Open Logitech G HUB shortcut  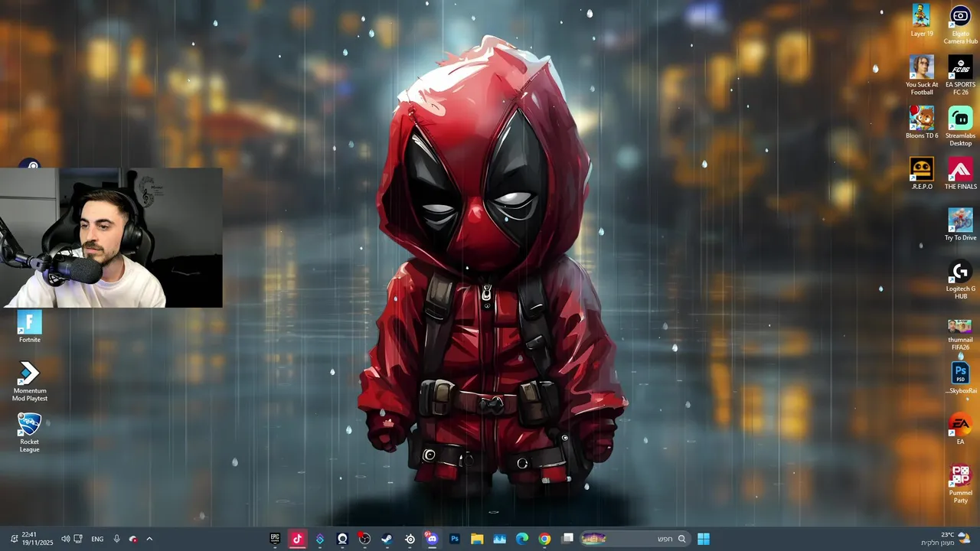[x=960, y=280]
